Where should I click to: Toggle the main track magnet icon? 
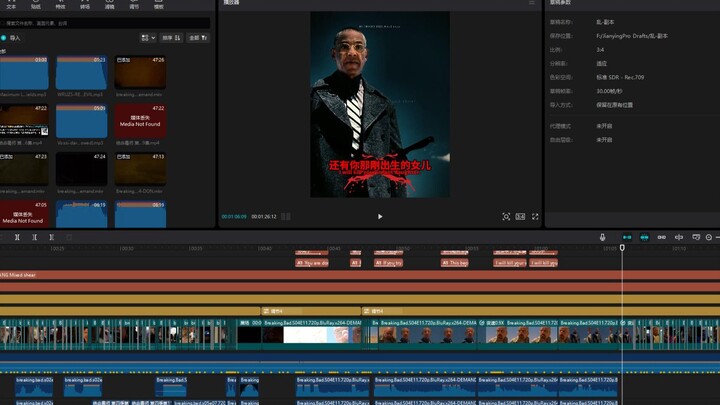pos(627,237)
